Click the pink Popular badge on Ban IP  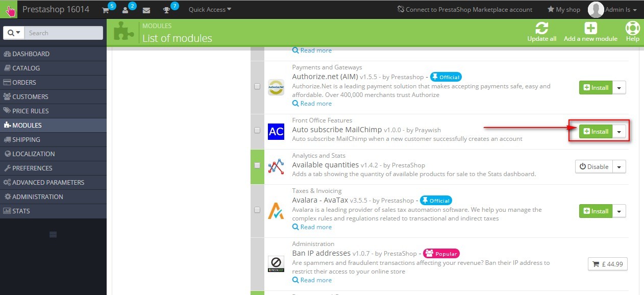click(x=441, y=254)
